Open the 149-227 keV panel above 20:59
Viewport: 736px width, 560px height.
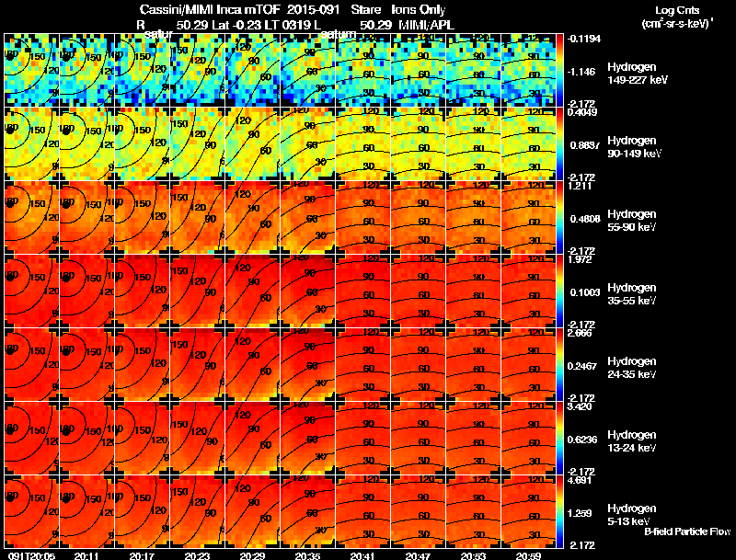coord(528,70)
